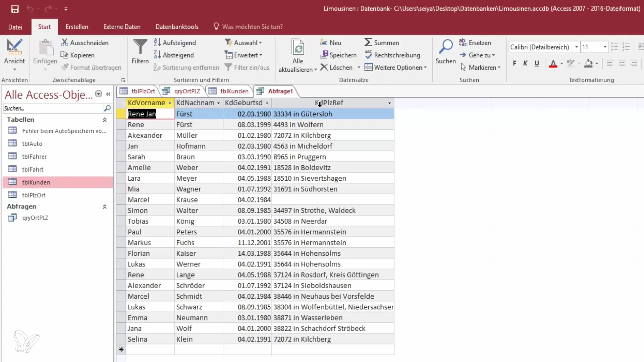
Task: Click right align text icon
Action: coord(633,63)
